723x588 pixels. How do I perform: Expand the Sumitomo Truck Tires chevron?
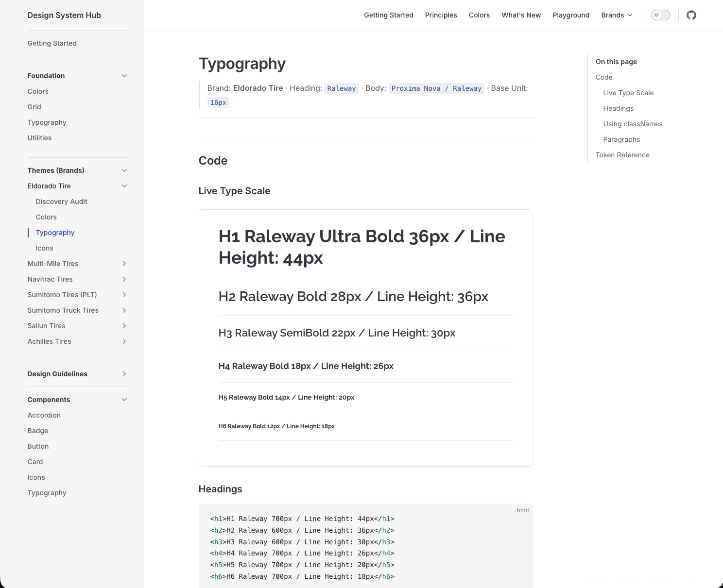point(124,310)
